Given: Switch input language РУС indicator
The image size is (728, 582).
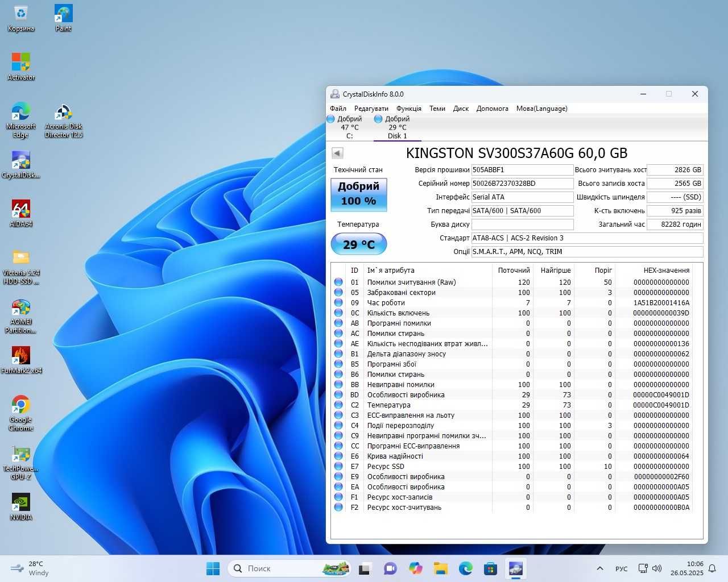Looking at the screenshot, I should pos(622,569).
